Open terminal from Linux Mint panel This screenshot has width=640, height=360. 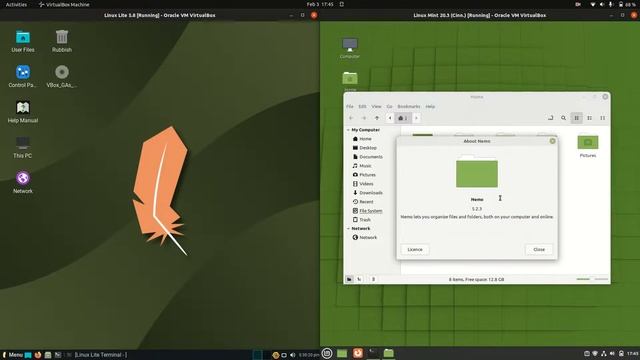(373, 353)
